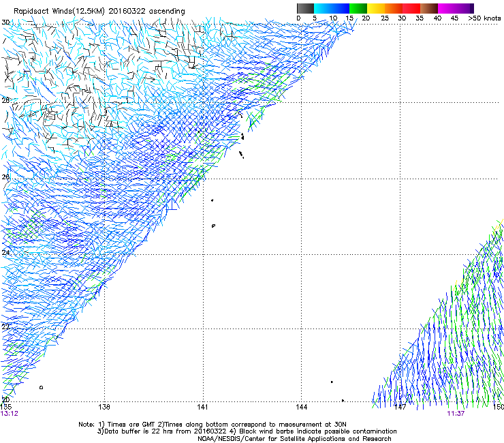
Task: Click the '35' legend scale label
Action: pos(420,18)
